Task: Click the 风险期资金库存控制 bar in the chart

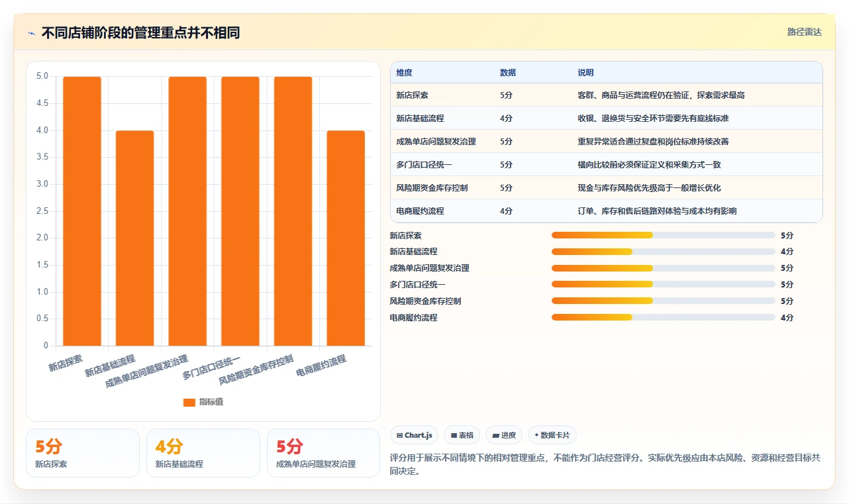Action: point(293,211)
